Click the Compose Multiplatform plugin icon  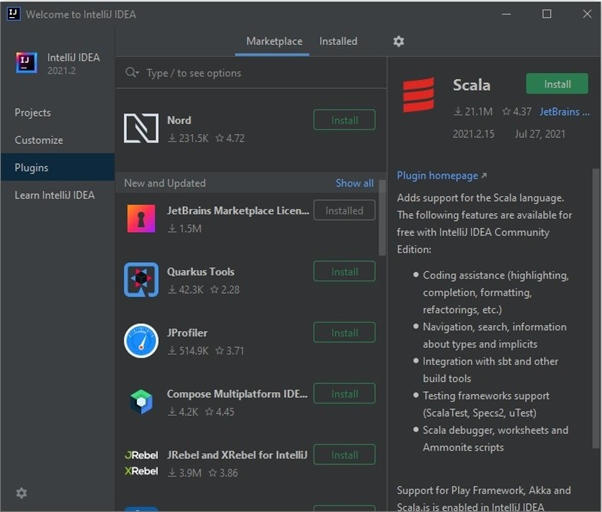click(x=141, y=402)
